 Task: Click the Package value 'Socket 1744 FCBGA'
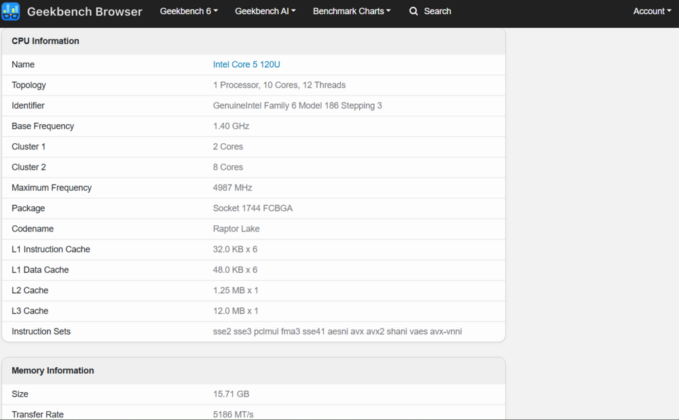coord(253,208)
